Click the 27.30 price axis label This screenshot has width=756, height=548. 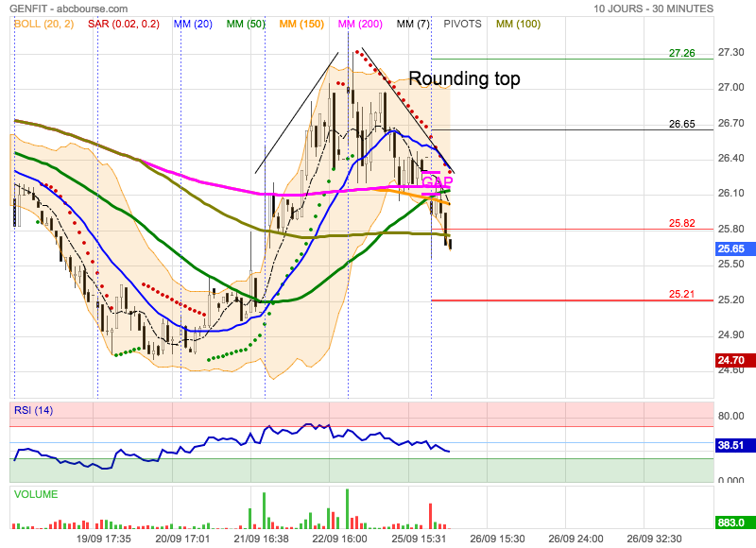point(731,52)
